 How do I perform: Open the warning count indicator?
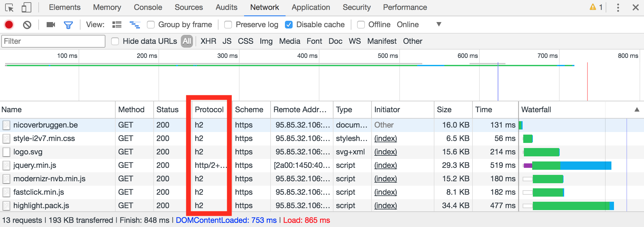(596, 7)
